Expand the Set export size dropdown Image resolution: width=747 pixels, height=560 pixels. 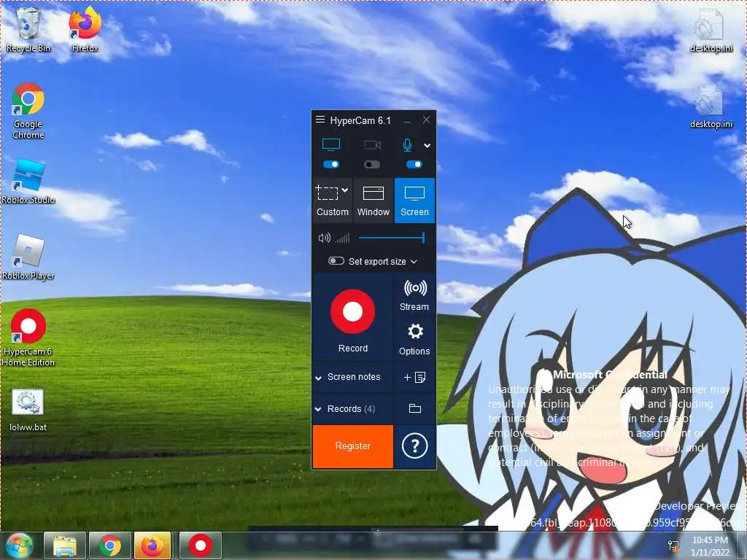point(414,262)
